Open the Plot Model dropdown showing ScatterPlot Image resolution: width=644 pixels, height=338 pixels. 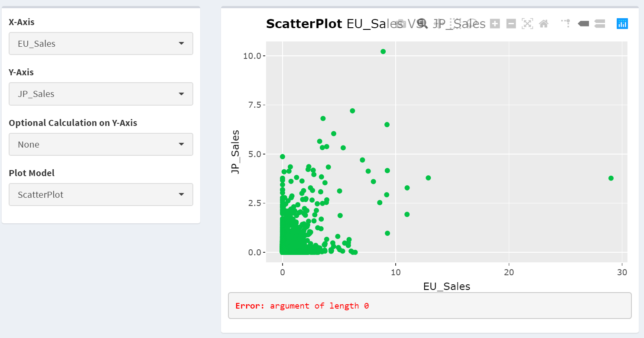pyautogui.click(x=101, y=195)
